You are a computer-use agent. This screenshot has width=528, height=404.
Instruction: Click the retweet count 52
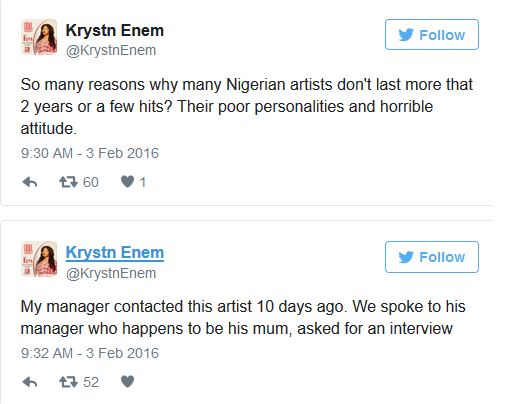(91, 382)
